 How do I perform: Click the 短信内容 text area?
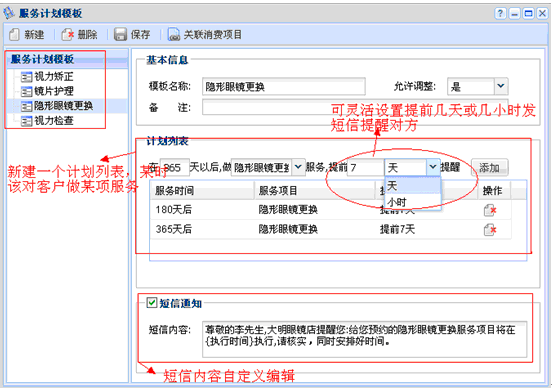[364, 339]
